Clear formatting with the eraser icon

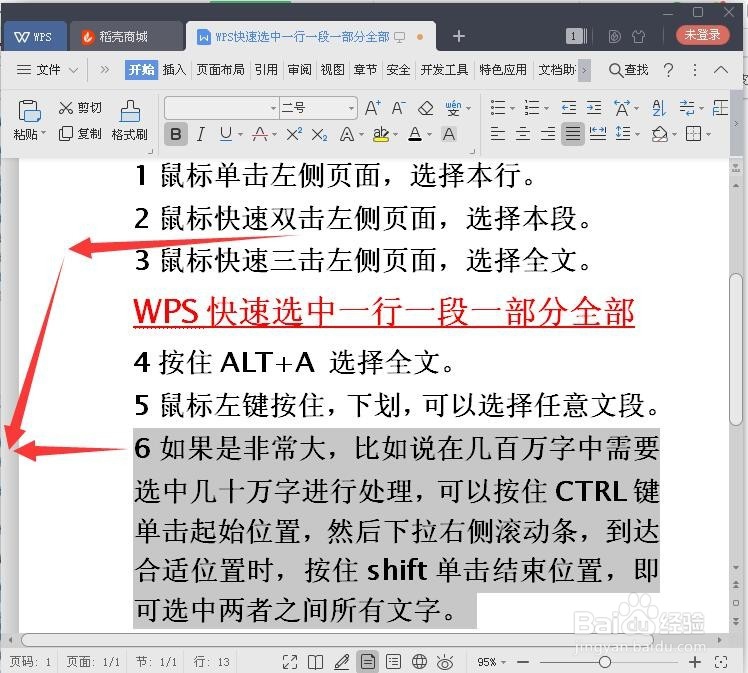coord(425,109)
